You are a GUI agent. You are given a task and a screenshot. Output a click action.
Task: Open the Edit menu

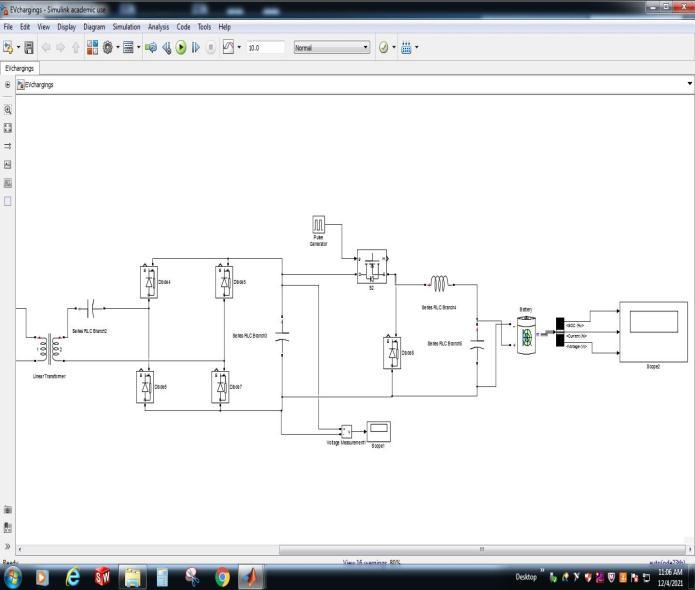click(x=25, y=27)
